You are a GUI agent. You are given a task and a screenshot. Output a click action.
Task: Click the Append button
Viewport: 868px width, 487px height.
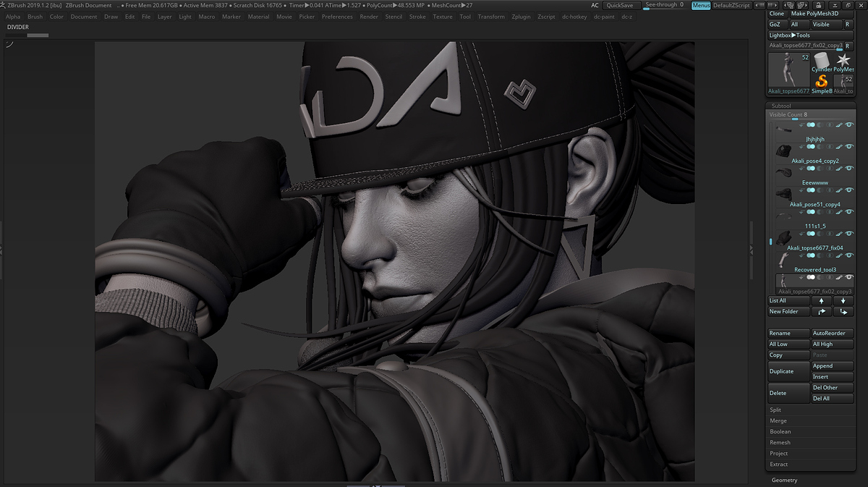coord(832,366)
